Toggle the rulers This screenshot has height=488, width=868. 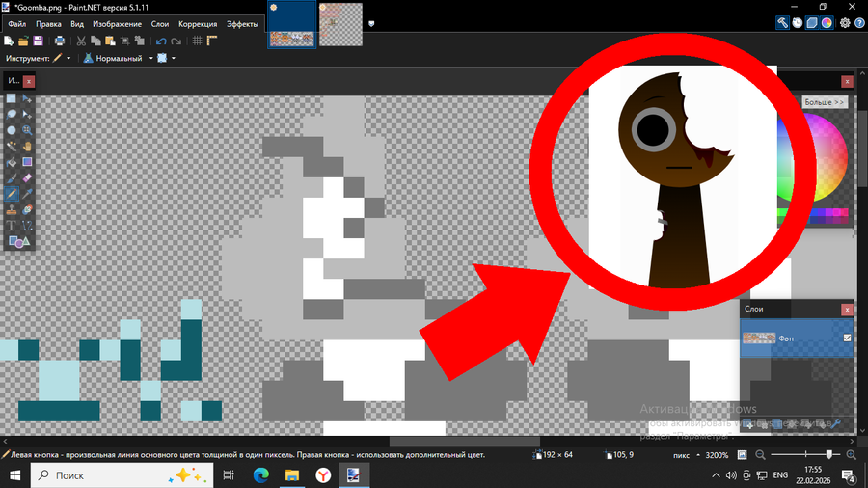click(x=212, y=41)
